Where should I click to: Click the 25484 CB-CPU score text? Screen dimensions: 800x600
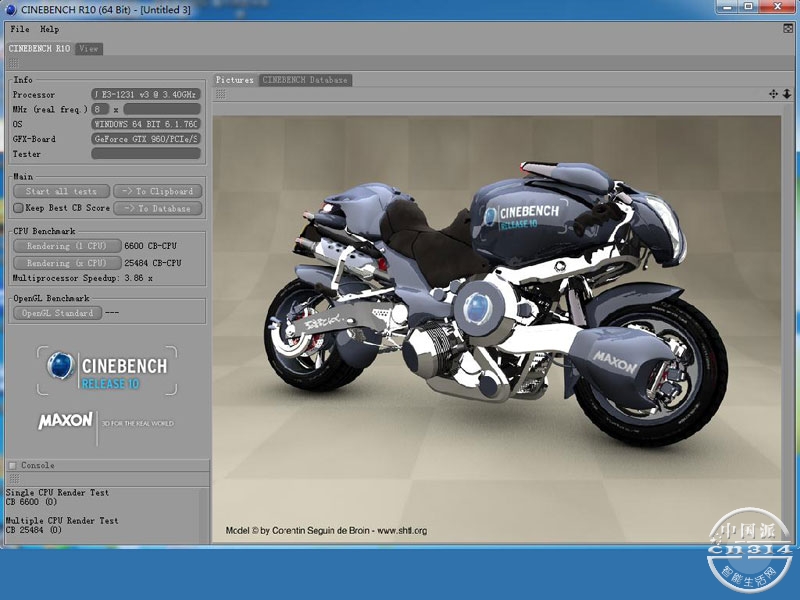click(x=153, y=263)
